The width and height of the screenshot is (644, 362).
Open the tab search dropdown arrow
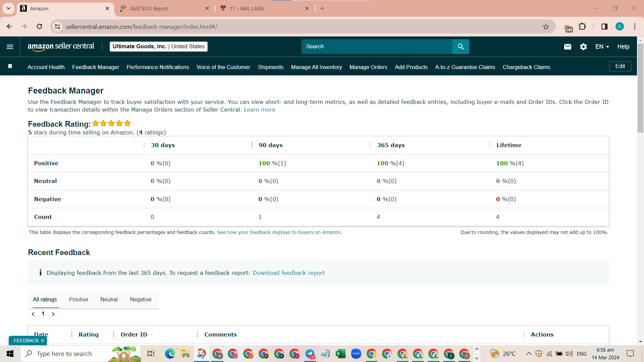(x=8, y=8)
